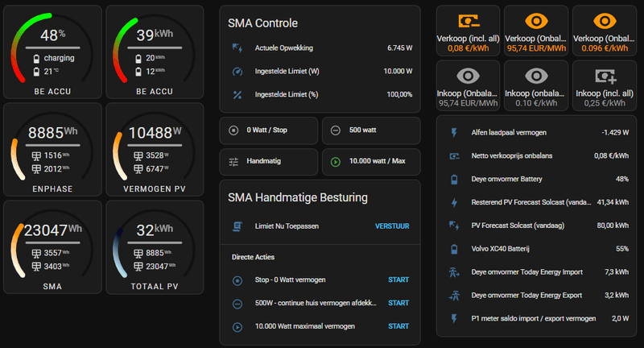644x348 pixels.
Task: Click the Ingestelde Limiet percent icon
Action: [x=237, y=95]
